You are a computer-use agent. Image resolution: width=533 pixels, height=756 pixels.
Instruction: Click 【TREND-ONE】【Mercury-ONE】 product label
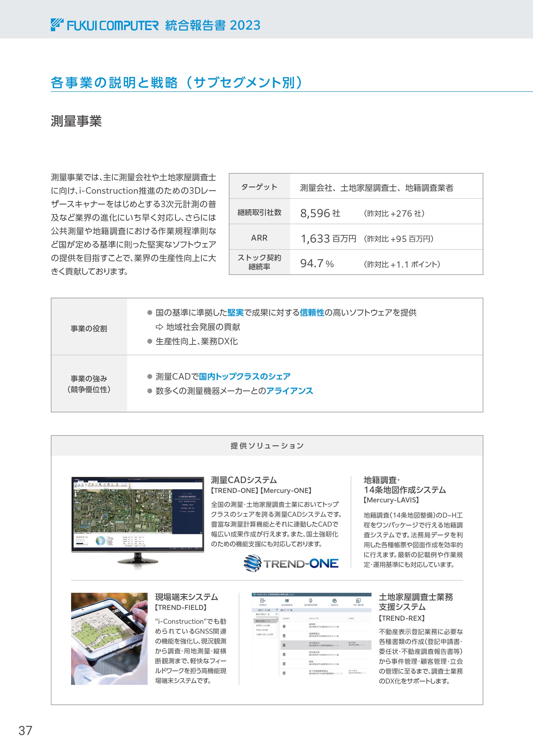coord(261,491)
